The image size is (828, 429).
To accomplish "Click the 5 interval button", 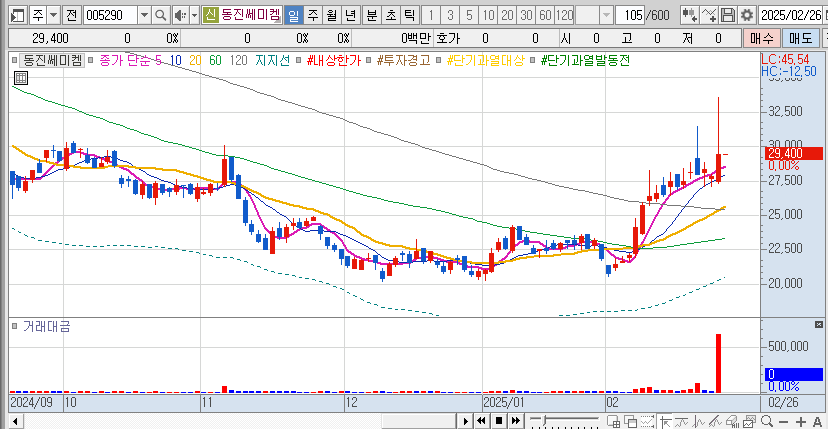I will pos(468,15).
